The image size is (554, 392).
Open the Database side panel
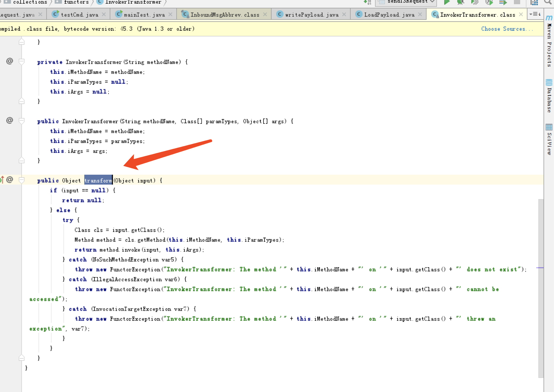coord(549,96)
